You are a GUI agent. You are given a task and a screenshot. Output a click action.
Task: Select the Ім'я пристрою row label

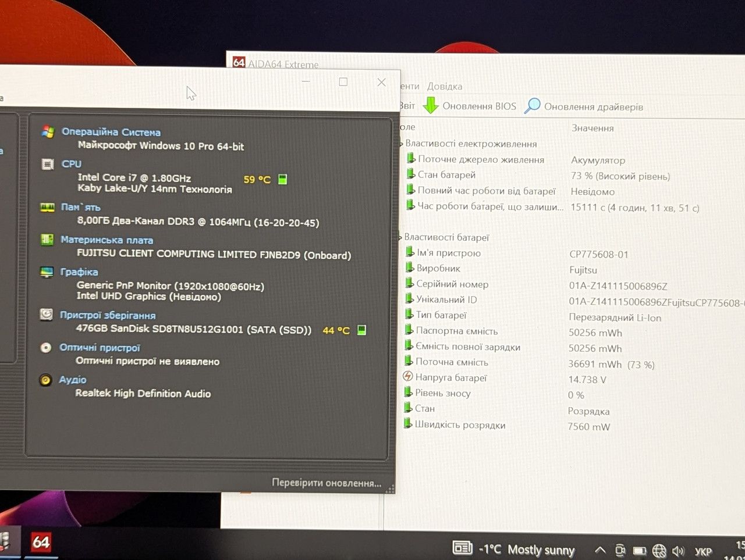click(x=449, y=253)
